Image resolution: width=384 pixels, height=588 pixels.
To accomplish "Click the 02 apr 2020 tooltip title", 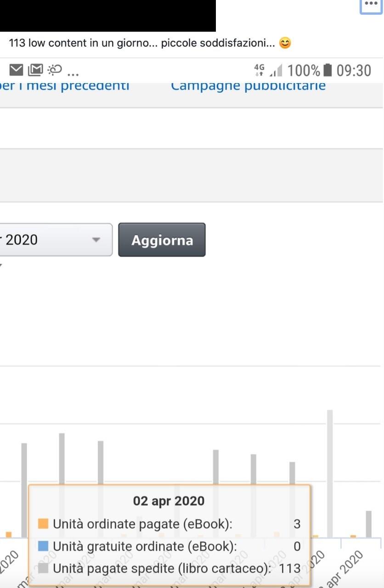I will (169, 501).
